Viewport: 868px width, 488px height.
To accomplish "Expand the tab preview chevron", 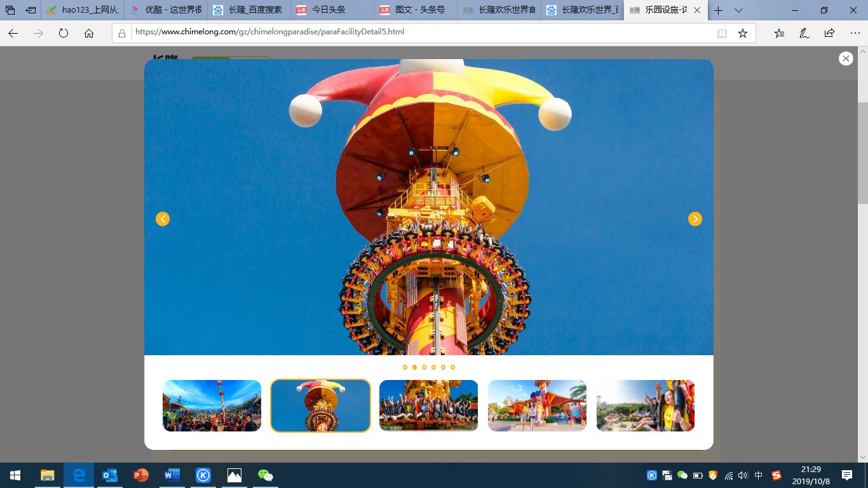I will click(x=738, y=10).
